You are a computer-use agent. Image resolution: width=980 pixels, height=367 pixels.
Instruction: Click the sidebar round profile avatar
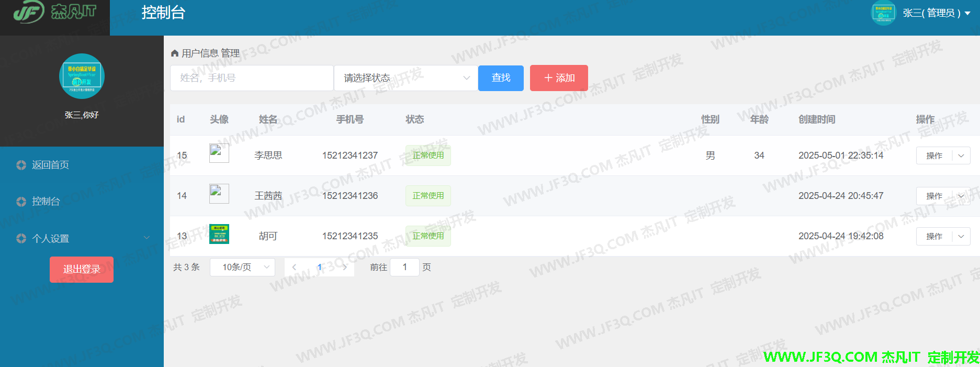(82, 76)
